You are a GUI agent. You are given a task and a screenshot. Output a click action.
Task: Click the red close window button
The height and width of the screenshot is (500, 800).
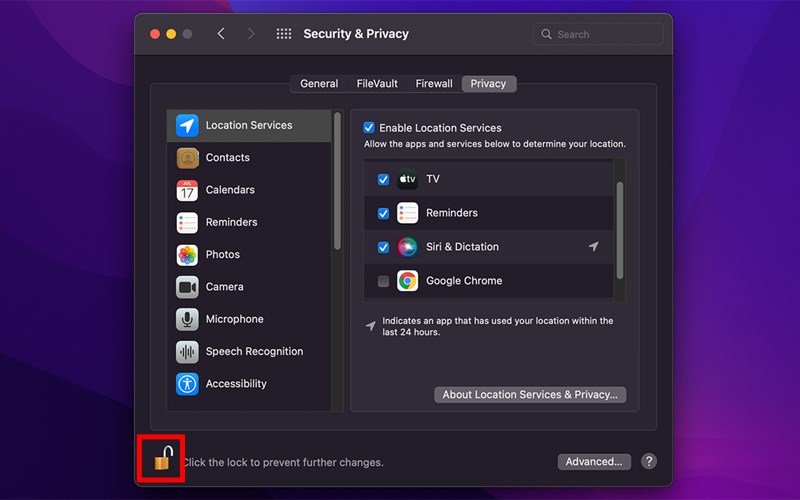click(155, 34)
